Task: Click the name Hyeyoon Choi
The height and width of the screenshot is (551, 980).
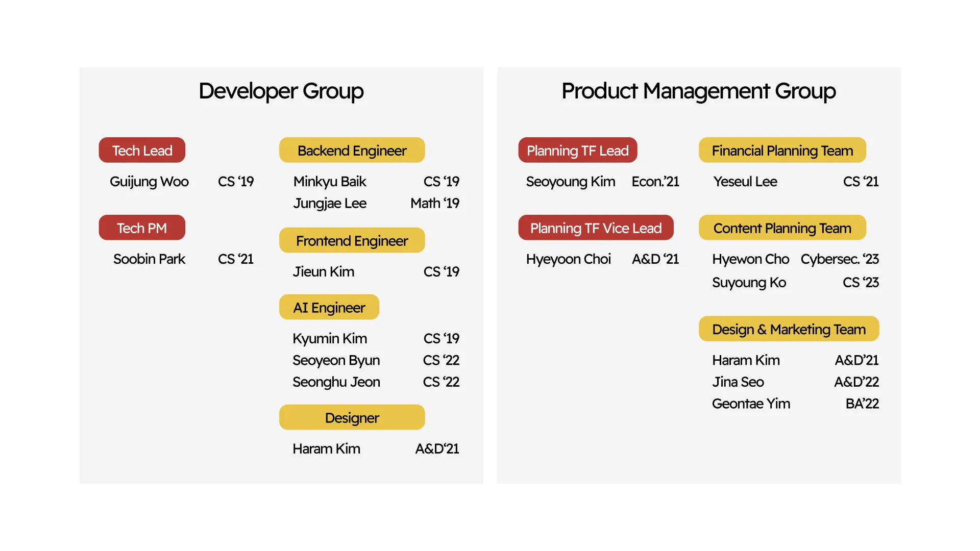Action: point(568,259)
